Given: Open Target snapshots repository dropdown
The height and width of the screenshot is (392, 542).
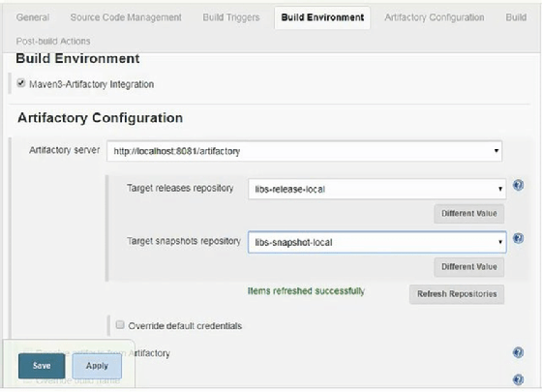Looking at the screenshot, I should tap(377, 242).
